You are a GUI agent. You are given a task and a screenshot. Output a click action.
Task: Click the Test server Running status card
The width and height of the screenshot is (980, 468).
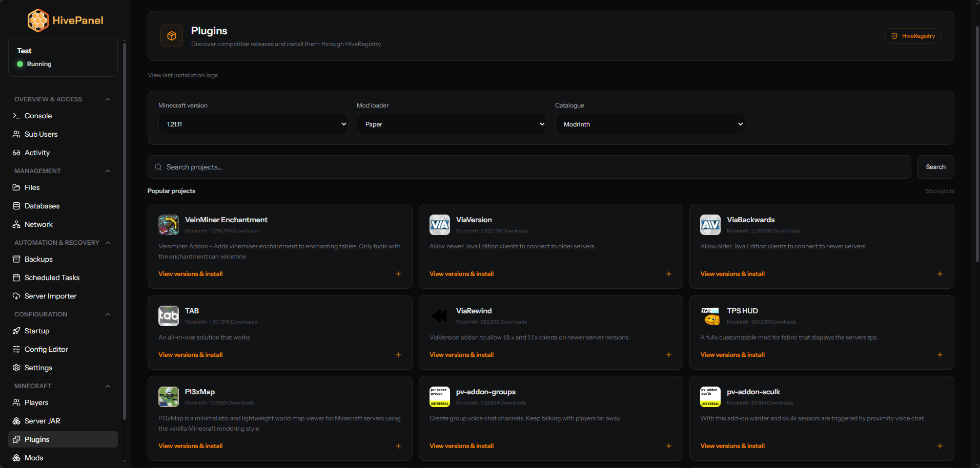[63, 57]
